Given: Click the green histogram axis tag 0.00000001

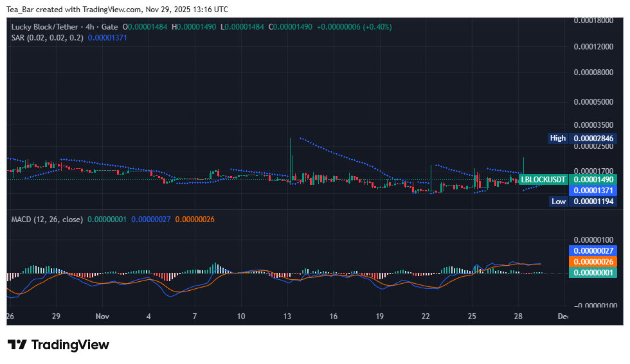Looking at the screenshot, I should [593, 273].
